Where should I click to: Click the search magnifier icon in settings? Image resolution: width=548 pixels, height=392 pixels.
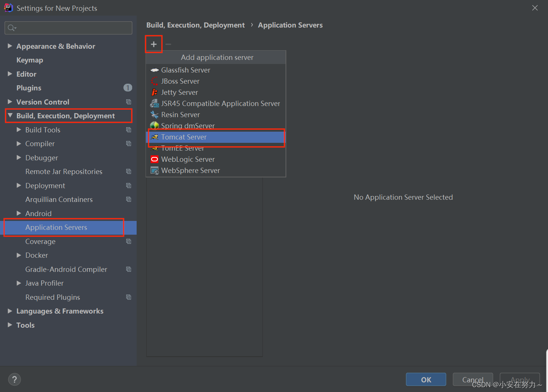tap(12, 28)
